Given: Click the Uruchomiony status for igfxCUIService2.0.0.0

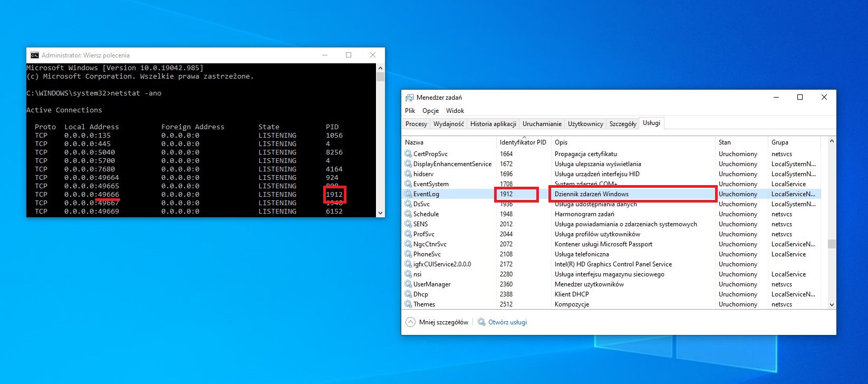Looking at the screenshot, I should (738, 264).
